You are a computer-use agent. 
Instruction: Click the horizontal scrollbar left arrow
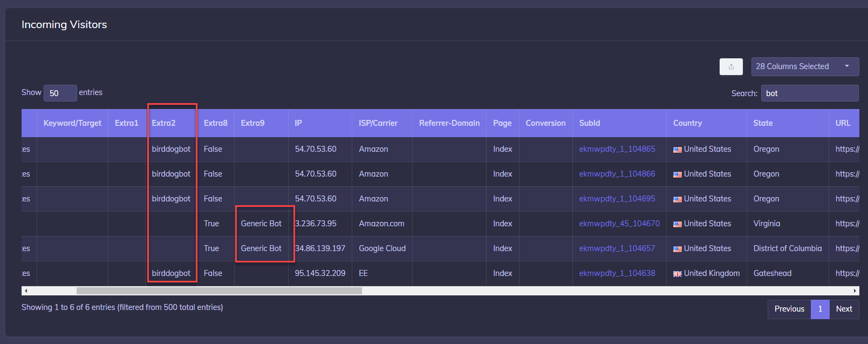[26, 291]
